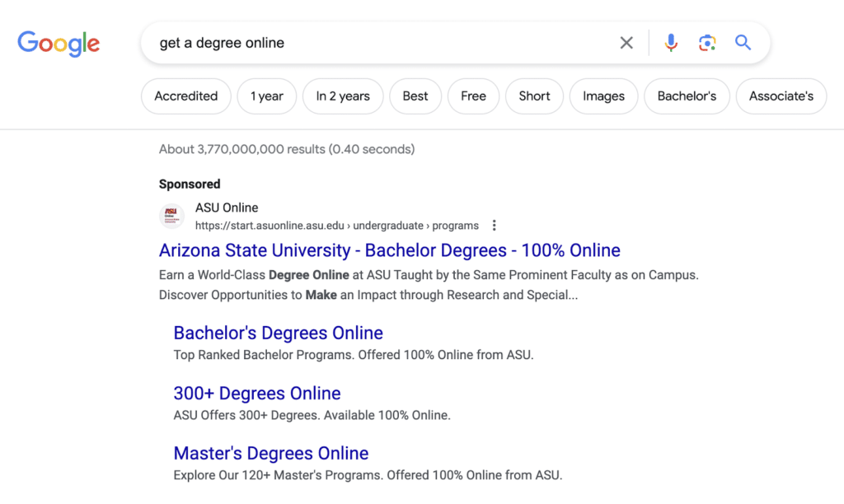Open the Bachelor's Degrees Online sitelink
844x504 pixels.
pos(278,334)
